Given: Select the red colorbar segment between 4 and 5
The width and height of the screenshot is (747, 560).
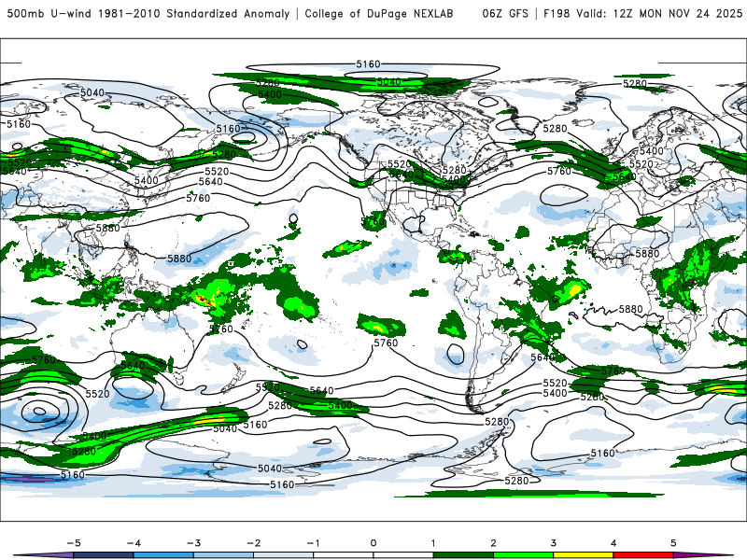Looking at the screenshot, I should pos(643,555).
